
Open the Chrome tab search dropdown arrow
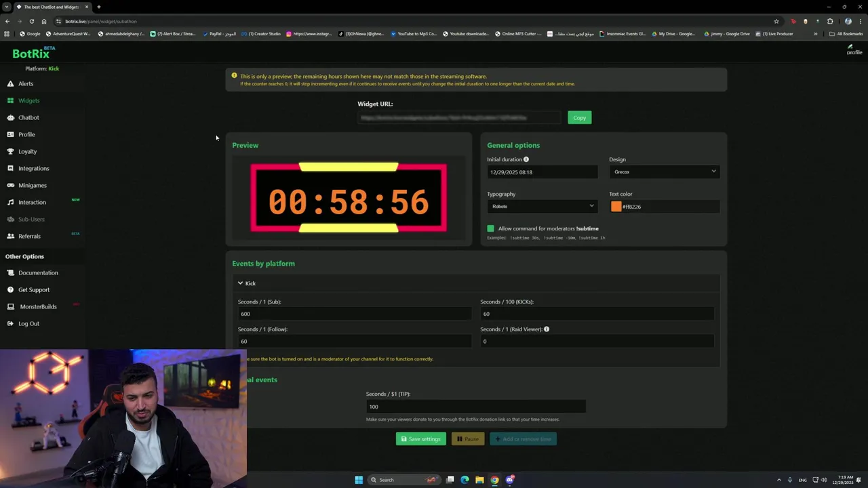pyautogui.click(x=7, y=7)
